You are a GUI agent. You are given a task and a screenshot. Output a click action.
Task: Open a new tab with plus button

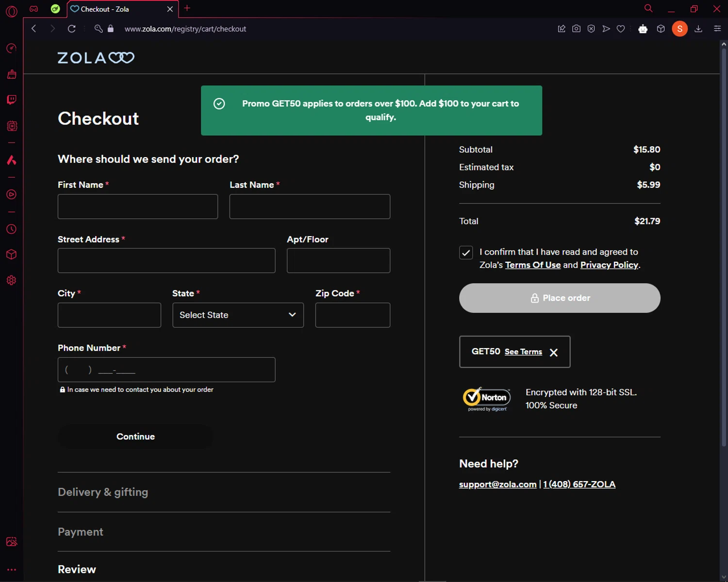tap(187, 8)
